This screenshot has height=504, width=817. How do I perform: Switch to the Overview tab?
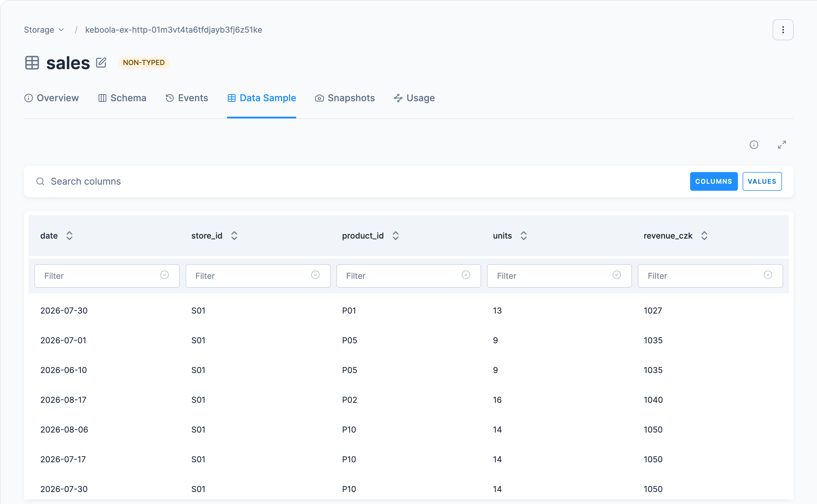[x=51, y=98]
